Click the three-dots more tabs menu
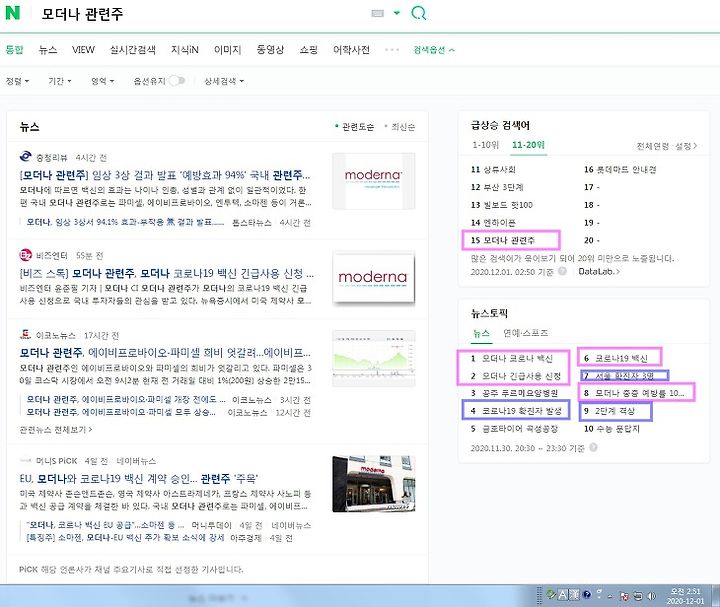 click(x=392, y=50)
